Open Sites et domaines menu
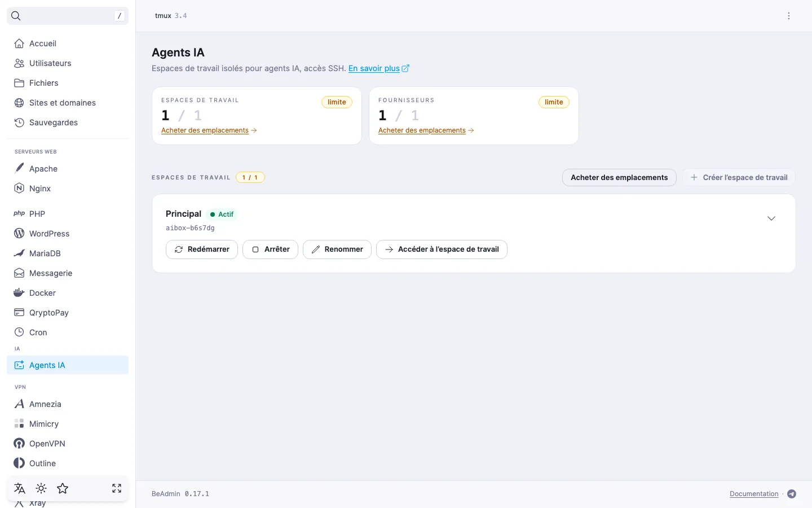812x508 pixels. (x=68, y=103)
